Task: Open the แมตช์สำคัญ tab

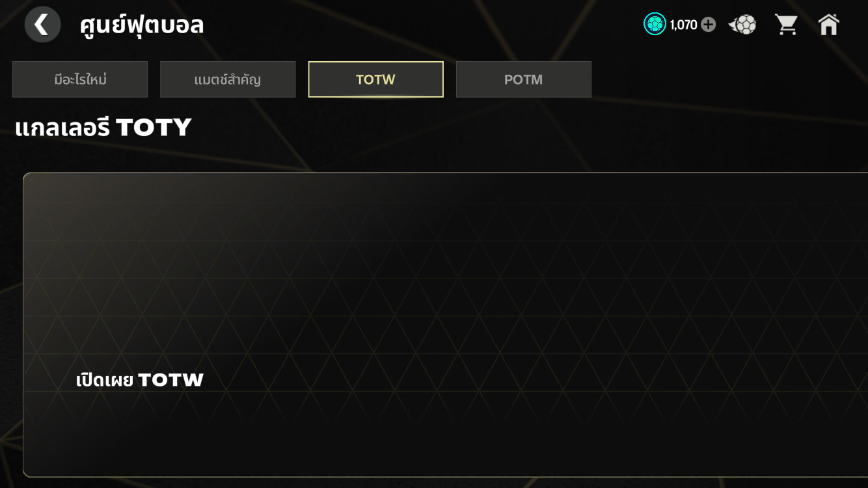Action: [228, 79]
